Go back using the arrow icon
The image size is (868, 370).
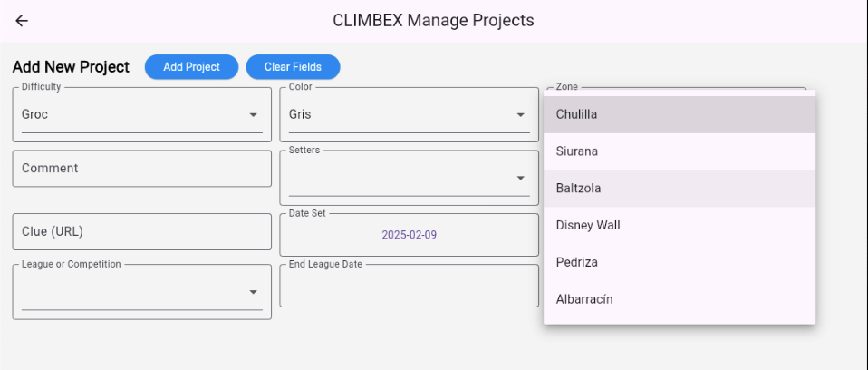point(22,21)
